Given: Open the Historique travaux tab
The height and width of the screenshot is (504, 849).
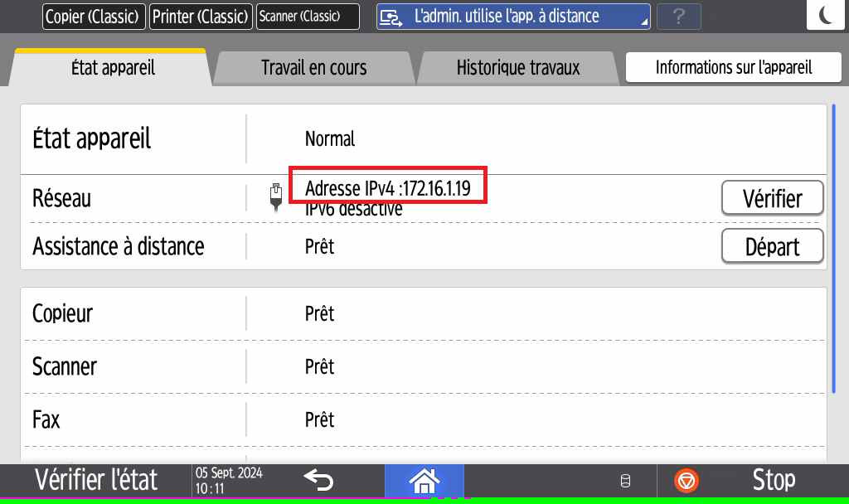Looking at the screenshot, I should [x=518, y=68].
